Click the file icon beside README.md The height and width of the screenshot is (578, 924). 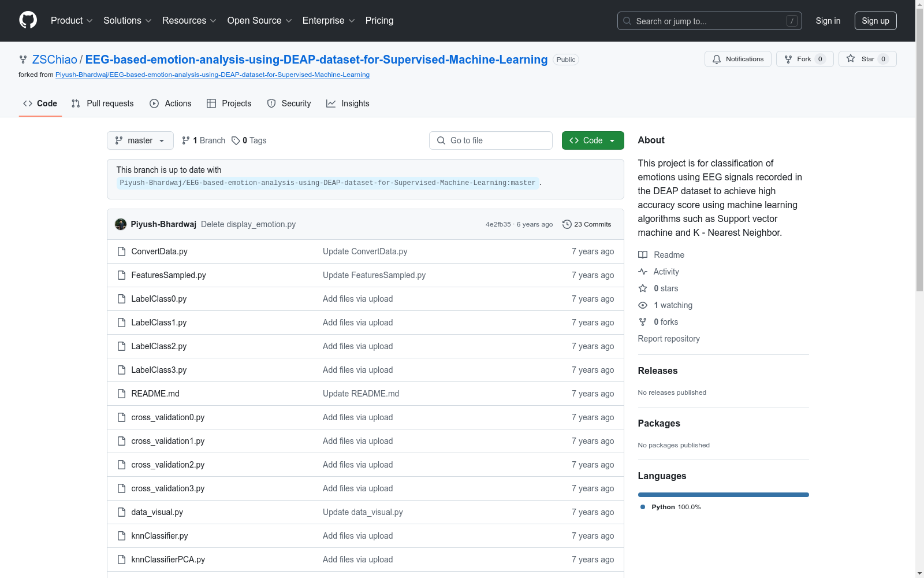pyautogui.click(x=121, y=394)
